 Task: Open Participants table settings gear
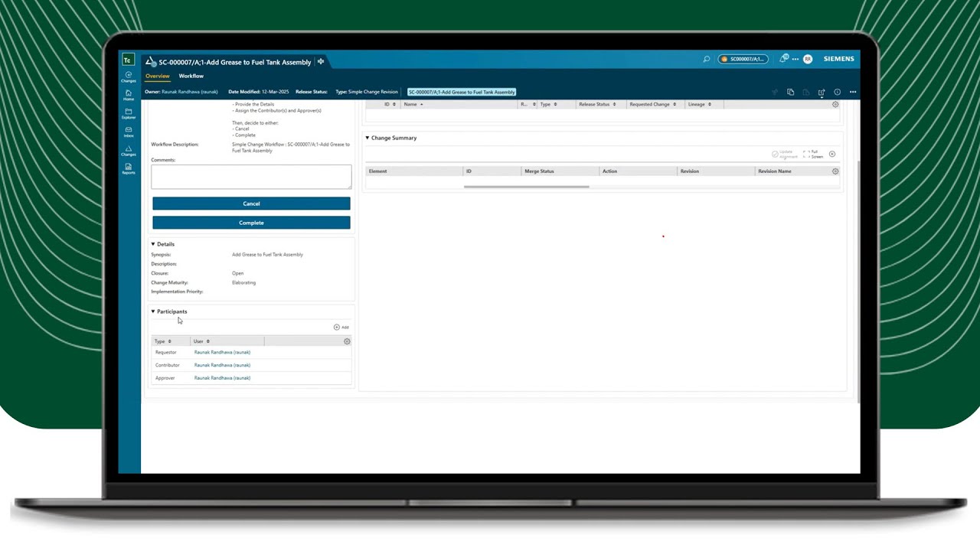tap(347, 341)
